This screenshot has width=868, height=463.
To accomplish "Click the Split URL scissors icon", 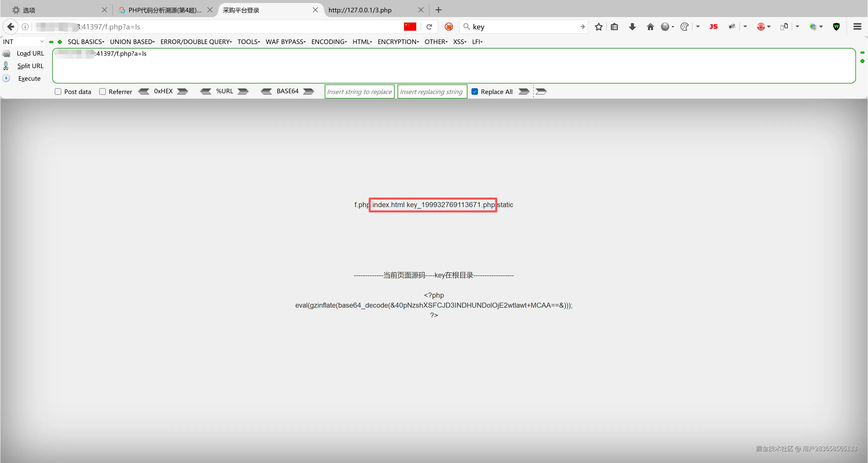I will coord(6,66).
